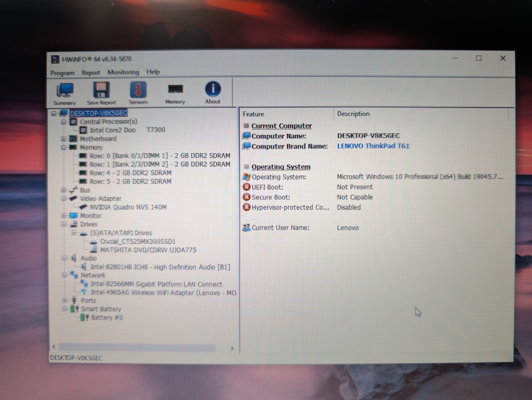The height and width of the screenshot is (400, 532).
Task: Click the Central Processor(s) CPU icon
Action: [x=73, y=122]
